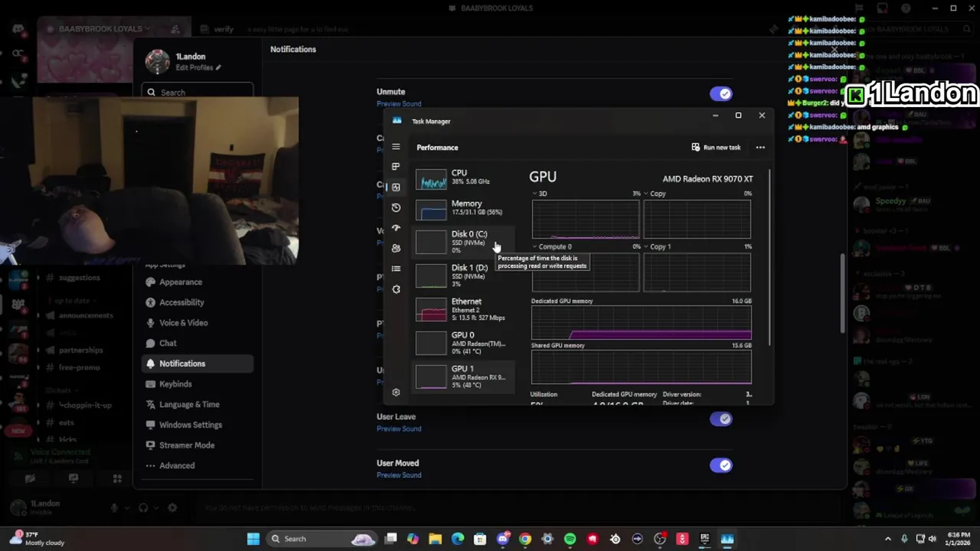Select Notifications in Discord settings sidebar
The height and width of the screenshot is (551, 980).
pyautogui.click(x=198, y=364)
